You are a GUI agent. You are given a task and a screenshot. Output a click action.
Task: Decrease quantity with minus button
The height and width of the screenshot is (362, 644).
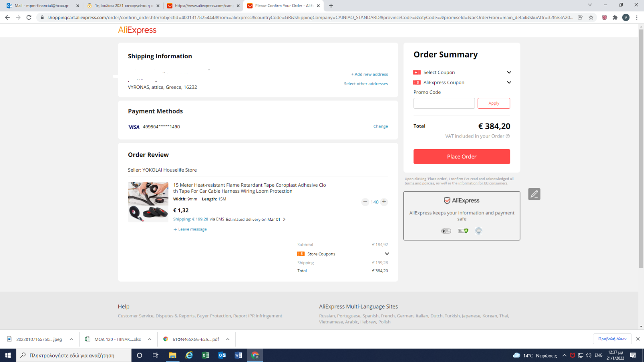[x=365, y=202]
